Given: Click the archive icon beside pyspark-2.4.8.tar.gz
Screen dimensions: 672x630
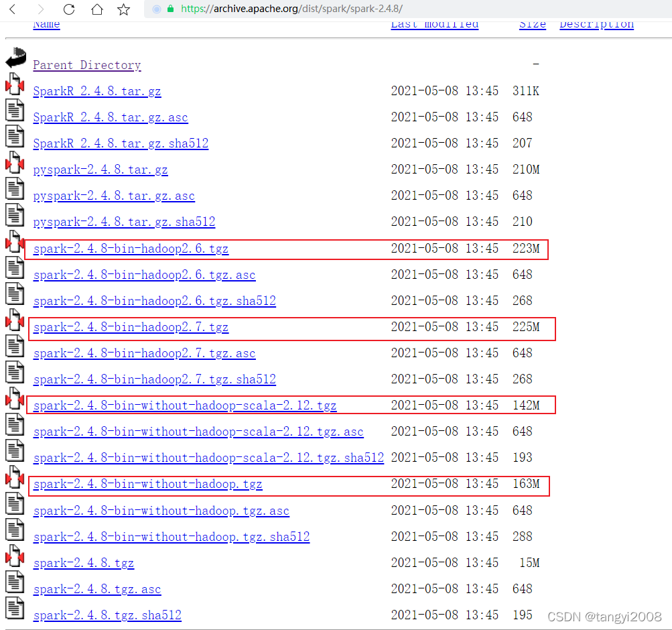Looking at the screenshot, I should click(15, 162).
